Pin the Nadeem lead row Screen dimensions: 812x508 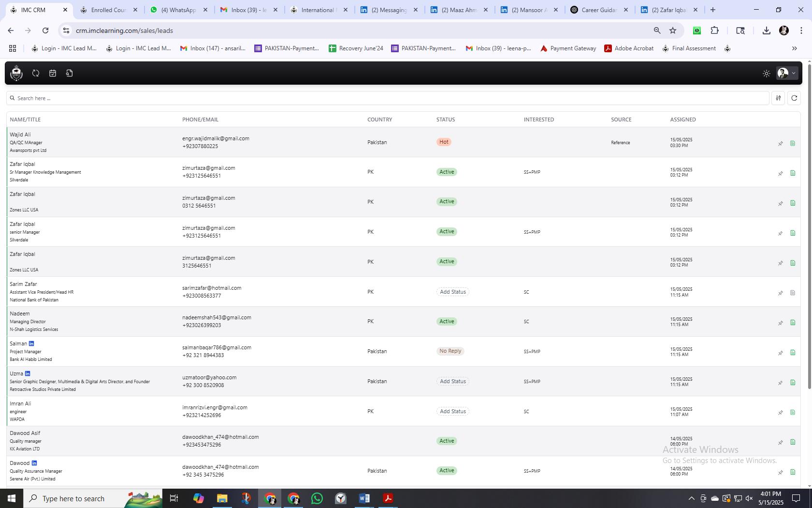point(780,323)
